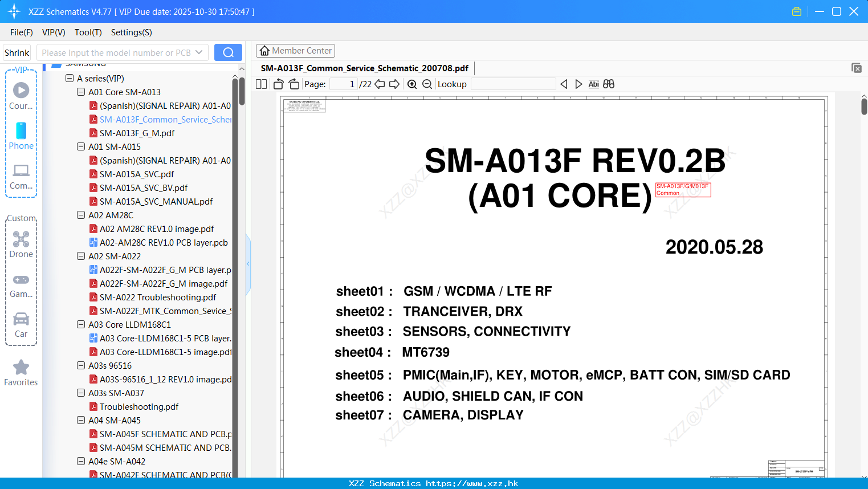
Task: Select the Phone category icon
Action: point(21,136)
